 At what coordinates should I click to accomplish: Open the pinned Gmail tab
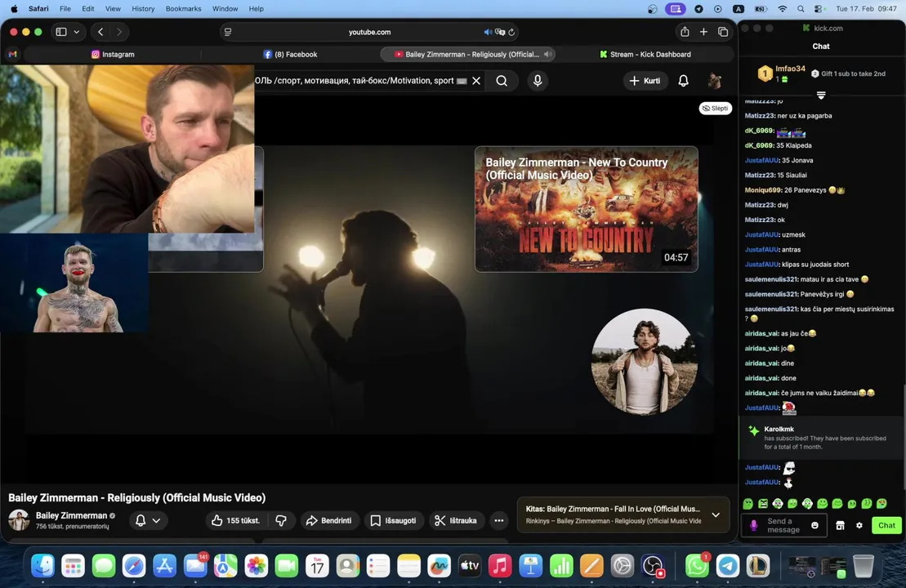(13, 54)
